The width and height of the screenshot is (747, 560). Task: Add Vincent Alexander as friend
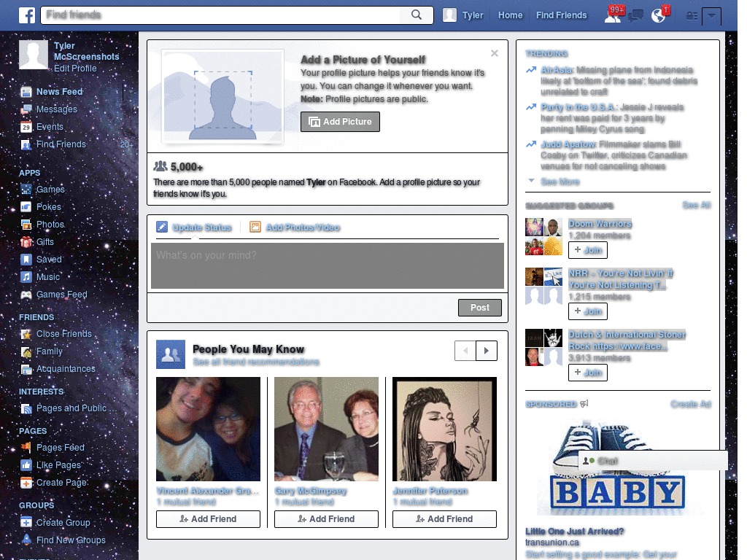[x=208, y=519]
